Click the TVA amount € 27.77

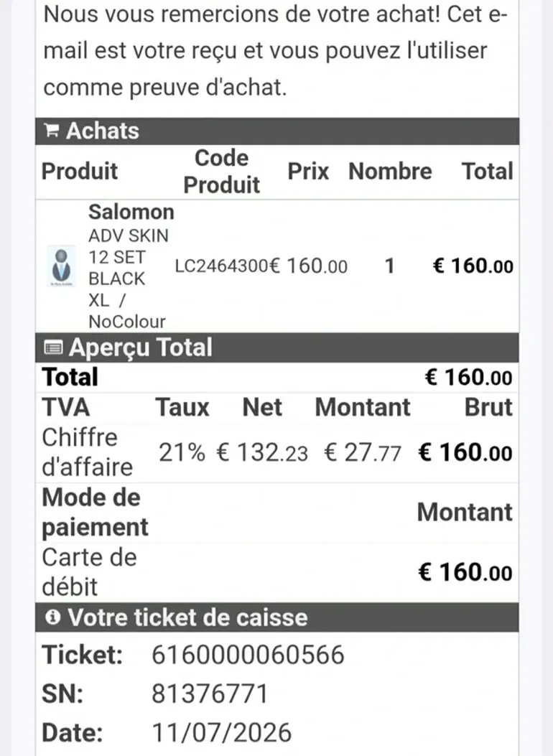click(363, 453)
